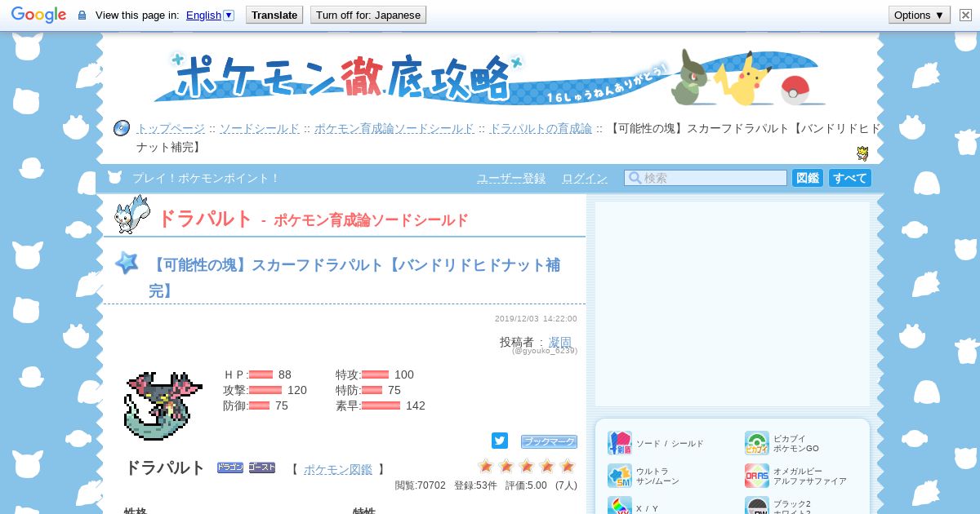Open ポケモン育成論ソードシールド breadcrumb link

pos(394,129)
